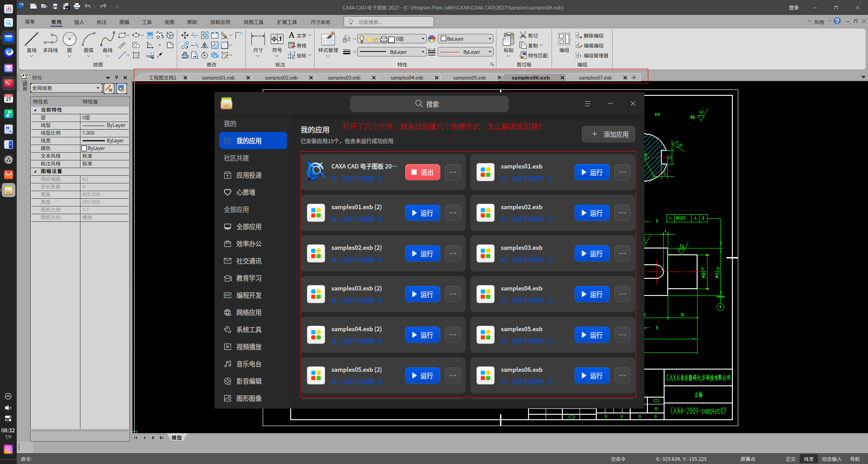Click the 功能搜索 function search box
The height and width of the screenshot is (464, 868).
point(389,22)
